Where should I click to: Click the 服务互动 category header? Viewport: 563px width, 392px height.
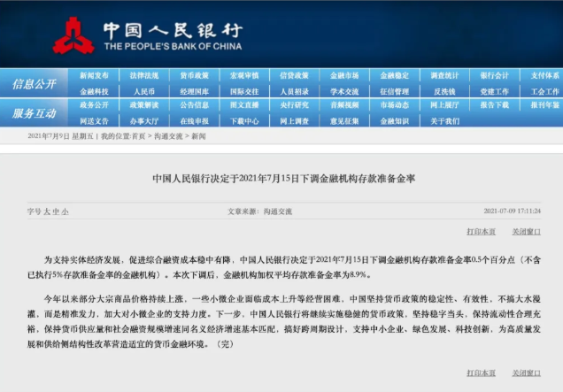pos(34,113)
